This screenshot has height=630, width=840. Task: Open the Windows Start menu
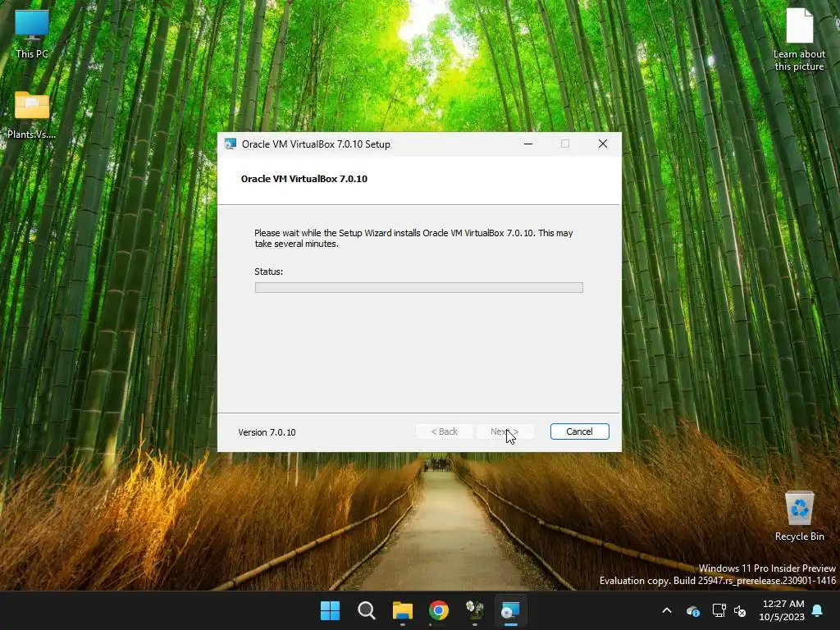(330, 610)
